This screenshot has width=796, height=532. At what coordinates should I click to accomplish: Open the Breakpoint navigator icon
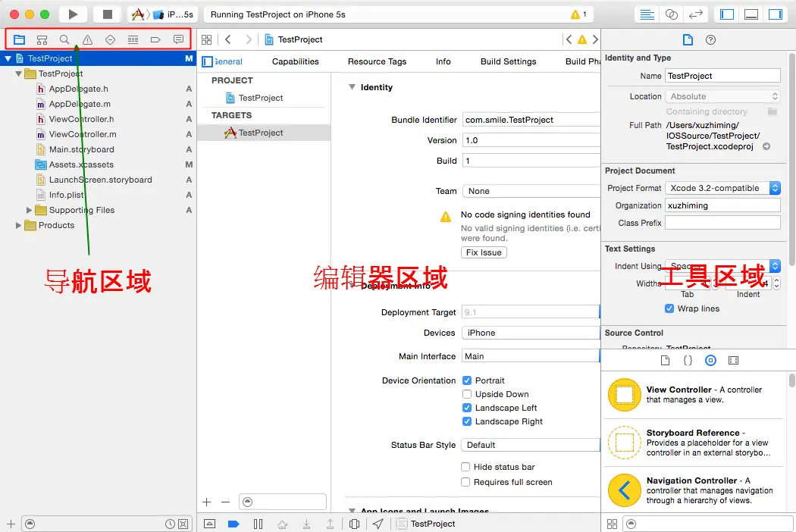click(x=155, y=39)
